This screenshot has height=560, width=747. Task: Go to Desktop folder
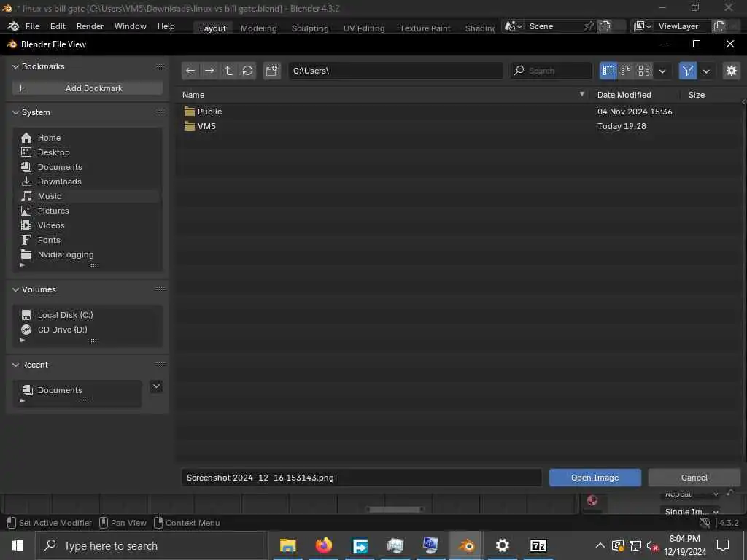tap(88, 152)
